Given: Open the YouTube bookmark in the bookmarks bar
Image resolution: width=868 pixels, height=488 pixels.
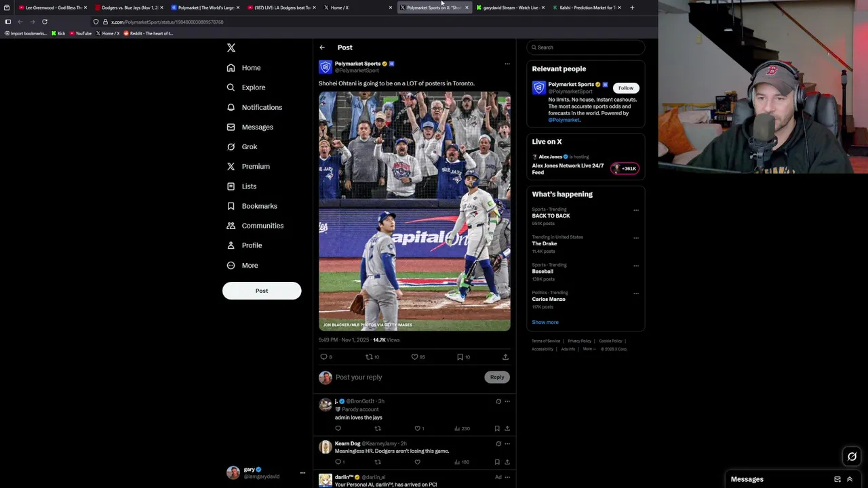Looking at the screenshot, I should click(81, 33).
